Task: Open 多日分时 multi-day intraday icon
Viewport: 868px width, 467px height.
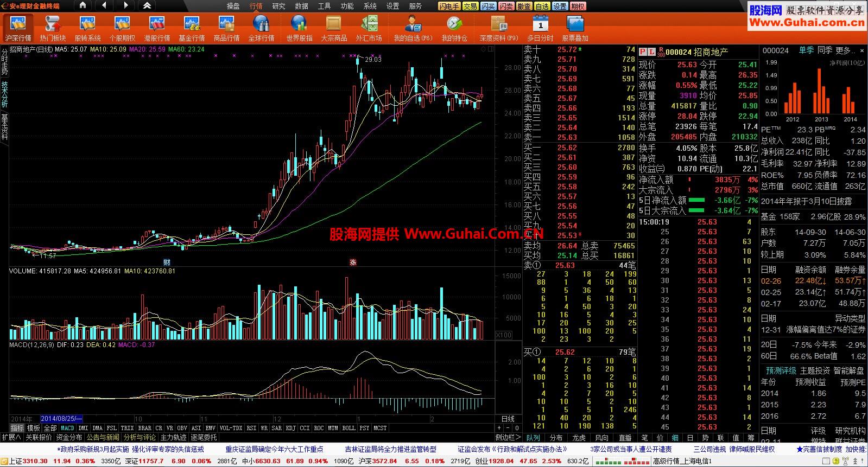Action: (x=540, y=28)
